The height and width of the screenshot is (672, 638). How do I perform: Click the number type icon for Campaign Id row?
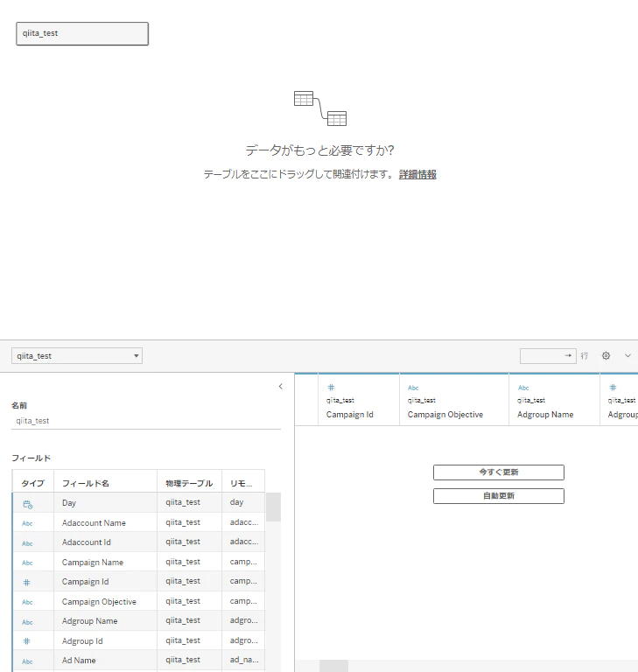coord(27,582)
